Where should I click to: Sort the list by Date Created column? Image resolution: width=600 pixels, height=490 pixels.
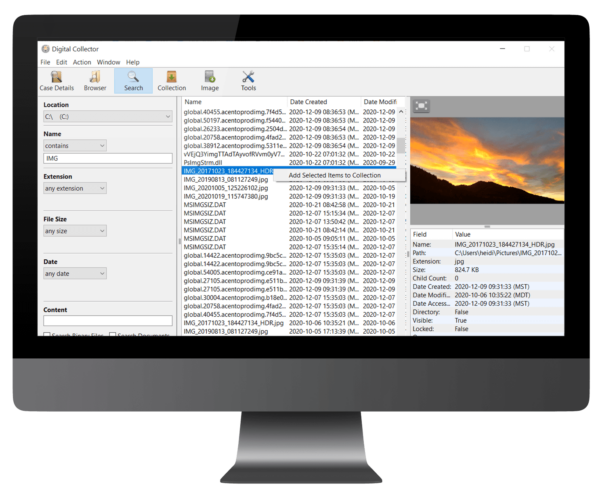coord(323,102)
